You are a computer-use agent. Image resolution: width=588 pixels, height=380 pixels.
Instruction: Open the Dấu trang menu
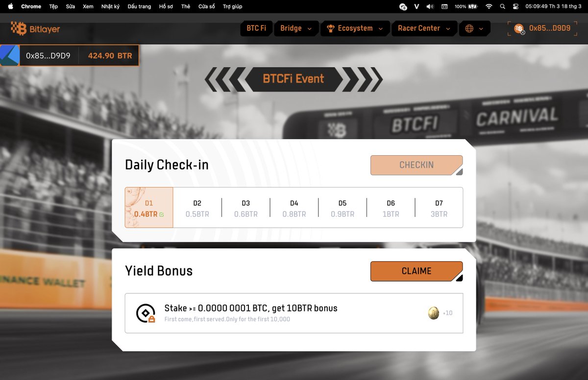coord(139,6)
